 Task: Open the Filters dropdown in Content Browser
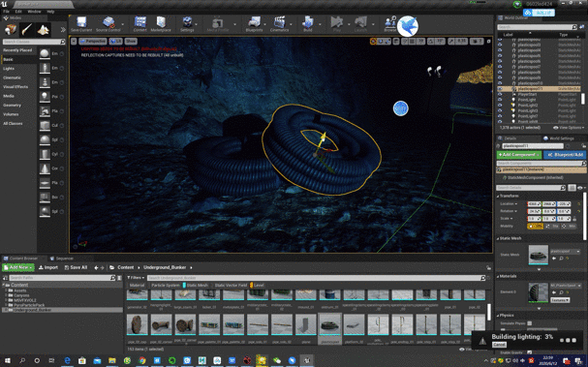(x=136, y=278)
